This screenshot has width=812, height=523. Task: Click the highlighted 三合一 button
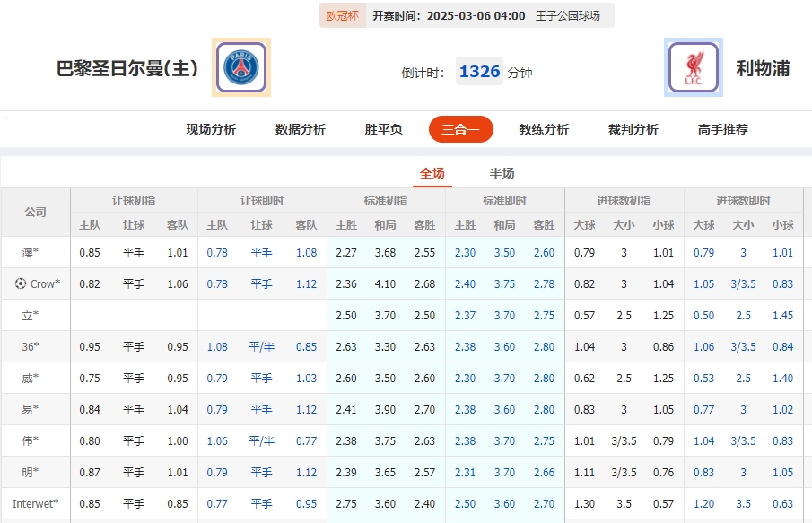[x=460, y=128]
